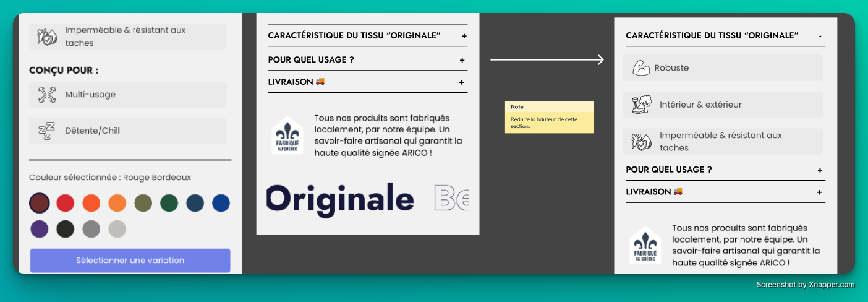Click the outlined Be text beside Originale
868x302 pixels.
pos(452,198)
